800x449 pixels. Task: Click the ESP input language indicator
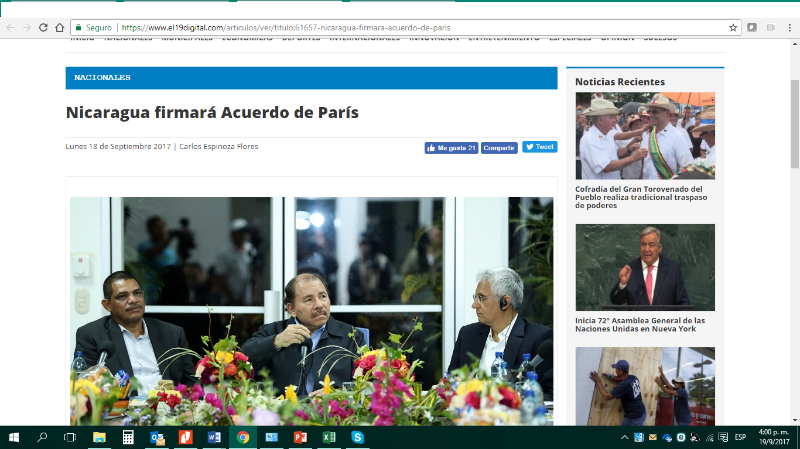pos(740,437)
